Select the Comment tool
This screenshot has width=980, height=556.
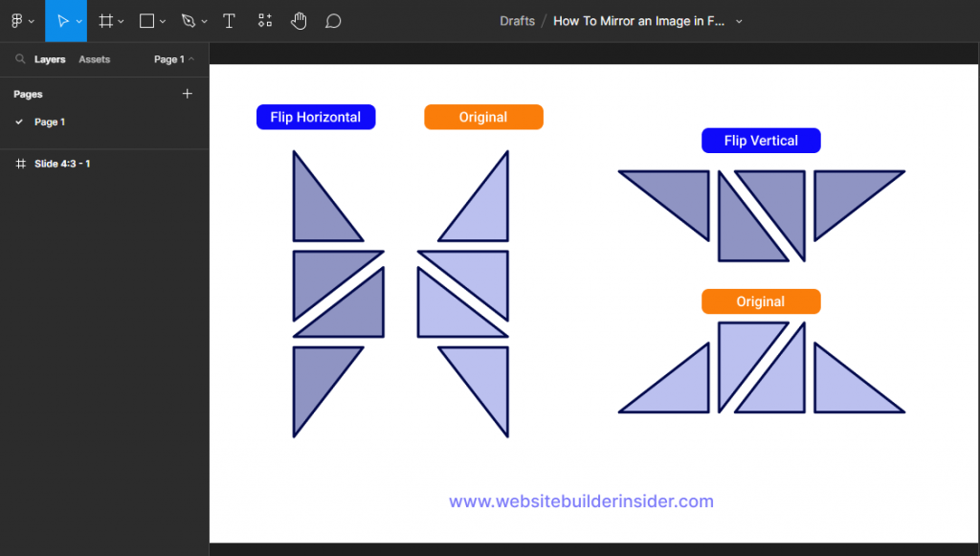point(333,21)
